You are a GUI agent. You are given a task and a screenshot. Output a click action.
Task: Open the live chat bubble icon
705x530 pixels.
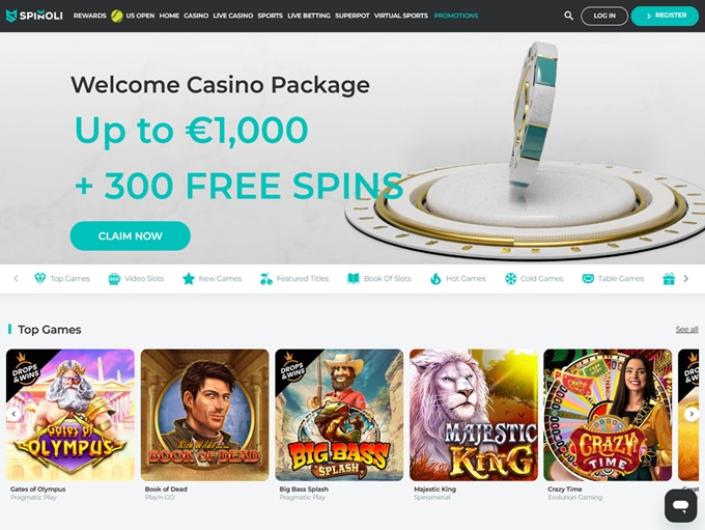681,505
